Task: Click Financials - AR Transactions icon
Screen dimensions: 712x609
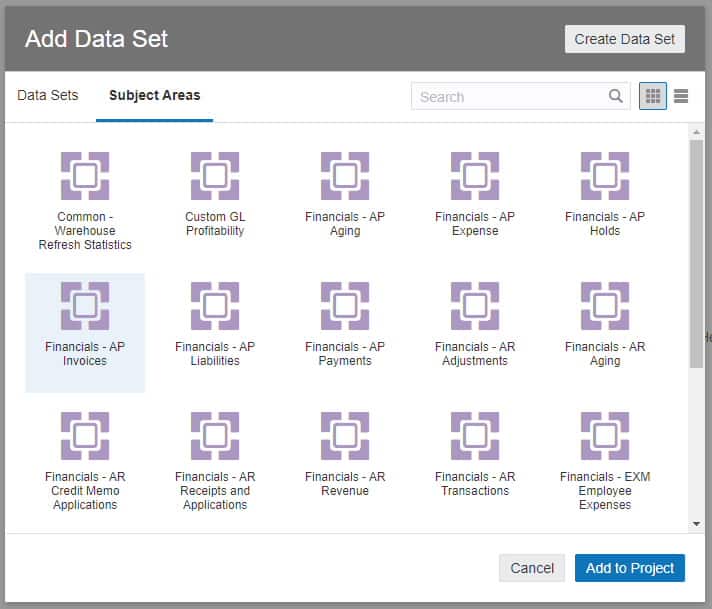Action: pos(475,436)
